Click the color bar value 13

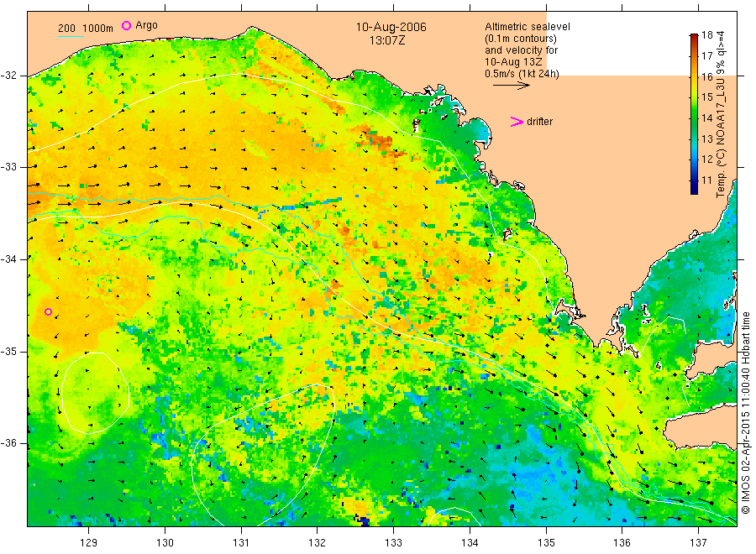(707, 139)
